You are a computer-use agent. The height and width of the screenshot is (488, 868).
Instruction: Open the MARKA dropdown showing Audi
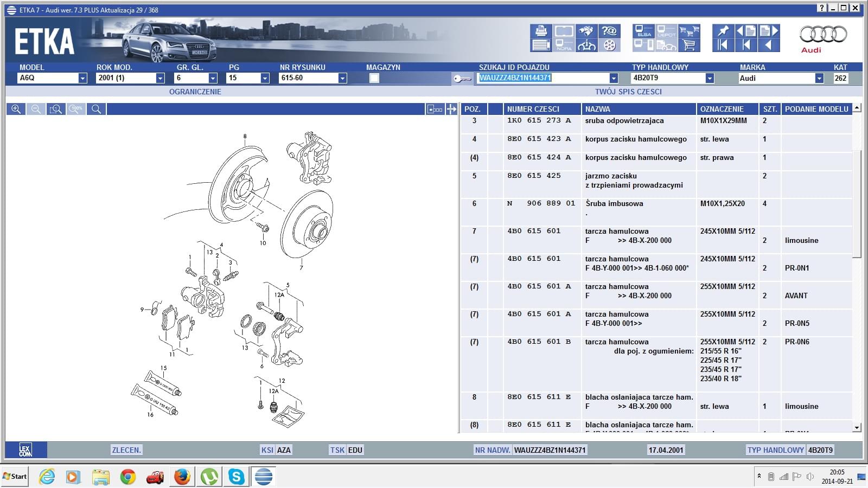click(x=819, y=78)
